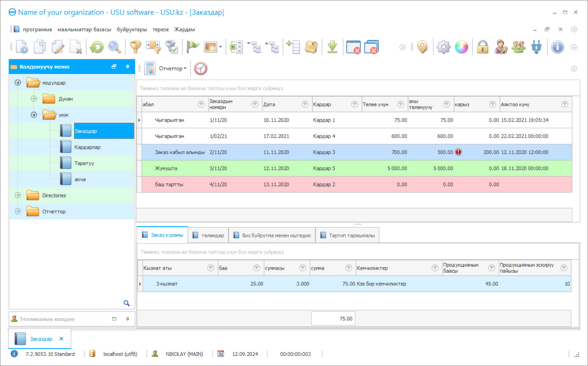Click the calendar date in status bar
Screen dimensions: 588x366
(245, 354)
